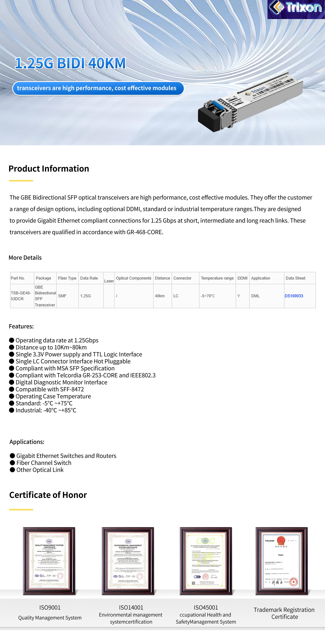Click the Temperature range column header
Image resolution: width=325 pixels, height=644 pixels.
click(x=217, y=278)
